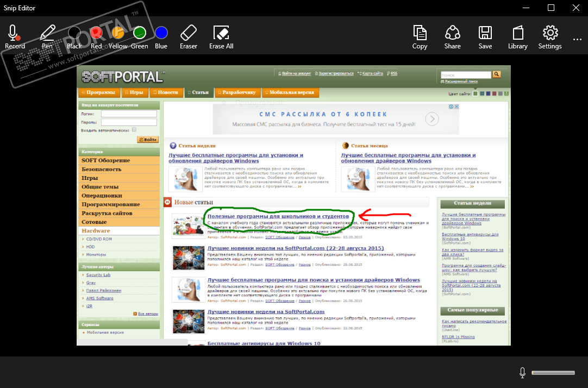Open the CD/DVD ROM subcategory
Viewport: 588px width, 388px height.
click(99, 239)
